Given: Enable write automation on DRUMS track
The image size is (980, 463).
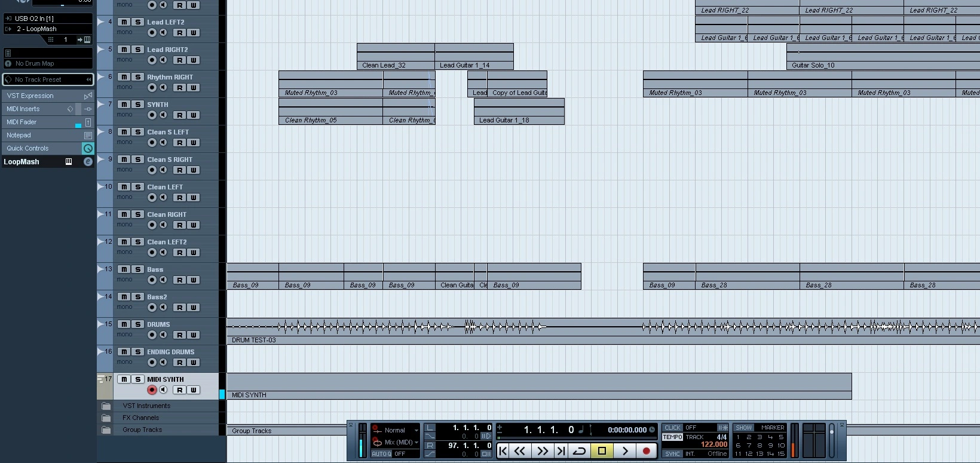Looking at the screenshot, I should 193,335.
